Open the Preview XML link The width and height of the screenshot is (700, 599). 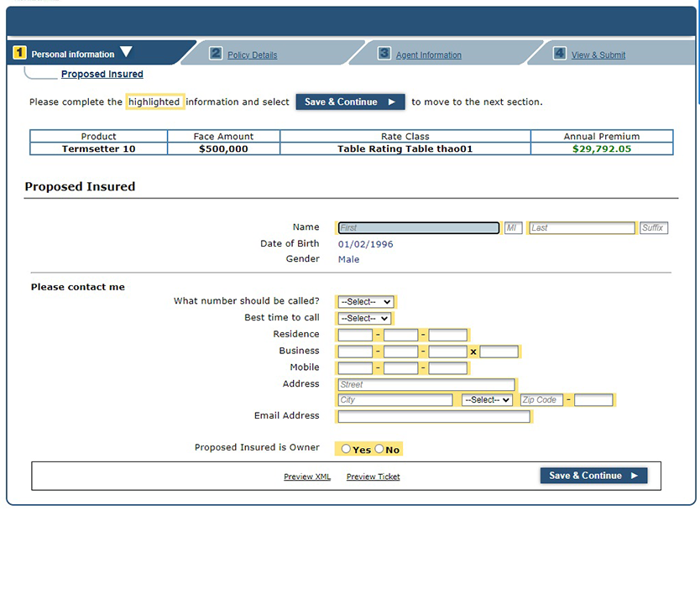pos(307,477)
